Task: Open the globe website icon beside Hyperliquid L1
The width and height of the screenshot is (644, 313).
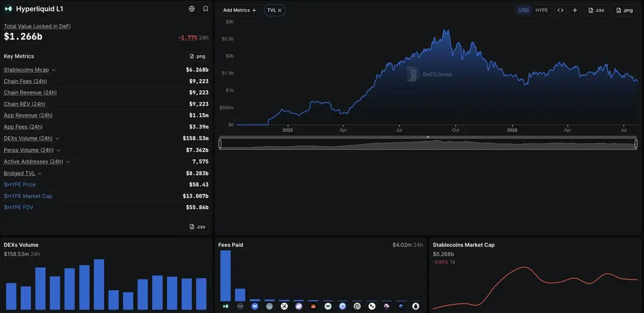Action: 192,8
